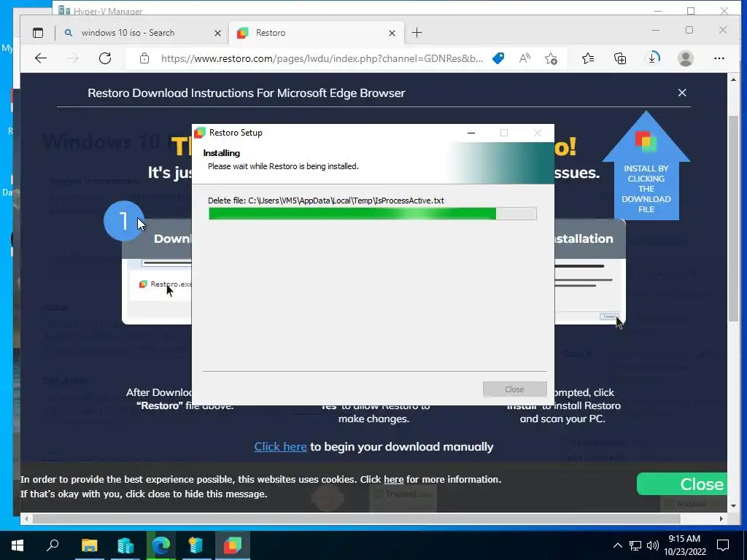The width and height of the screenshot is (747, 560).
Task: Open the Hyper-V Manager taskbar icon
Action: [125, 545]
